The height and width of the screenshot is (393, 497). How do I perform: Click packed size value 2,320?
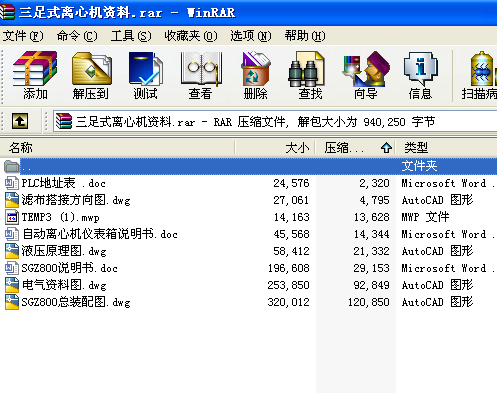tap(374, 183)
